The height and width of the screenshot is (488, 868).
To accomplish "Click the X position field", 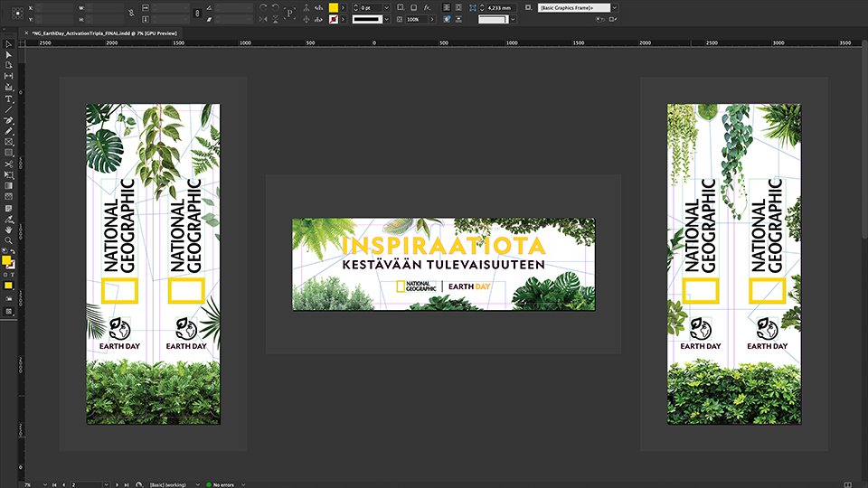I will 55,8.
